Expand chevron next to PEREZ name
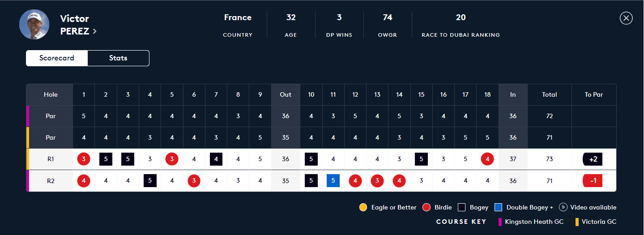The image size is (644, 235). [95, 31]
